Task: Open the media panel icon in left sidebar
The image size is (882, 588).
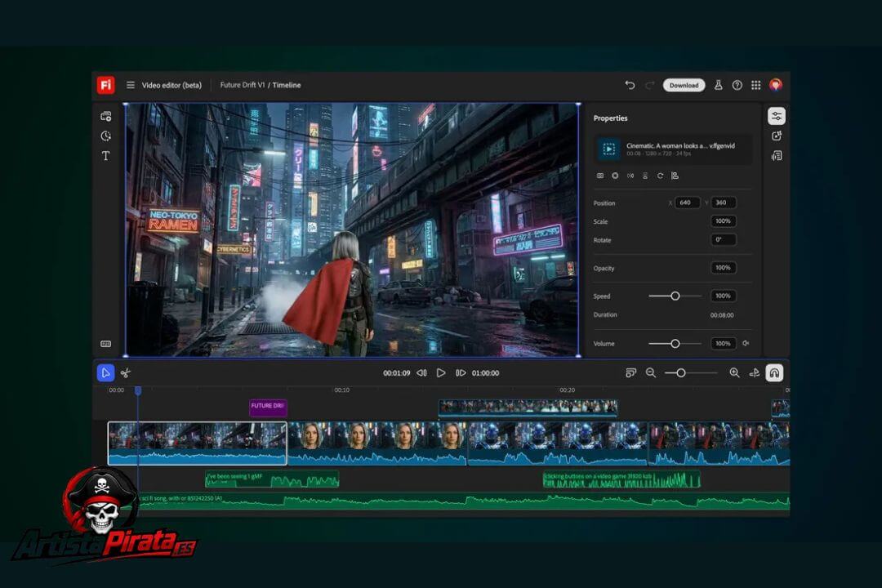Action: tap(105, 117)
